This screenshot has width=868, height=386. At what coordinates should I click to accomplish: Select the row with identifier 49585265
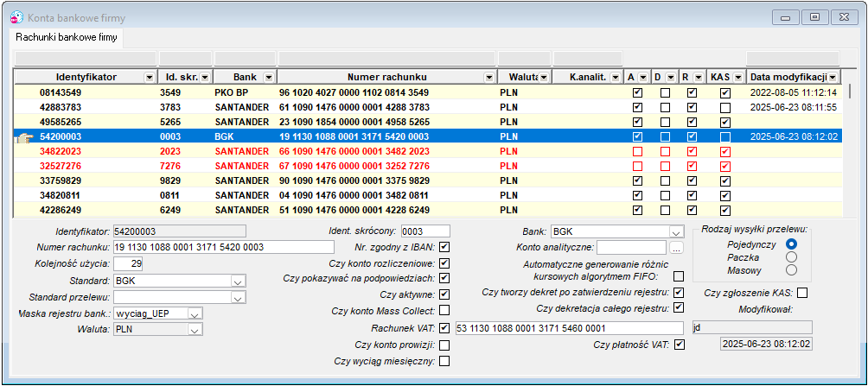coord(429,122)
